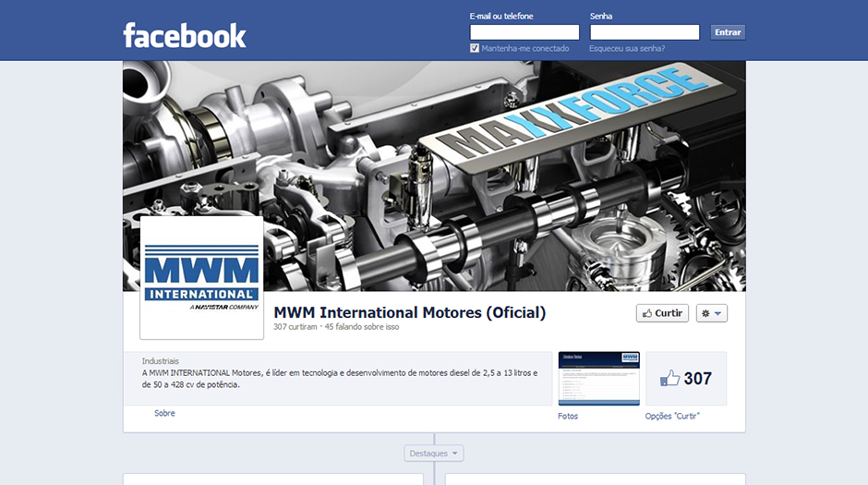Open Opções "Curtir" link
The height and width of the screenshot is (485, 868).
(672, 417)
